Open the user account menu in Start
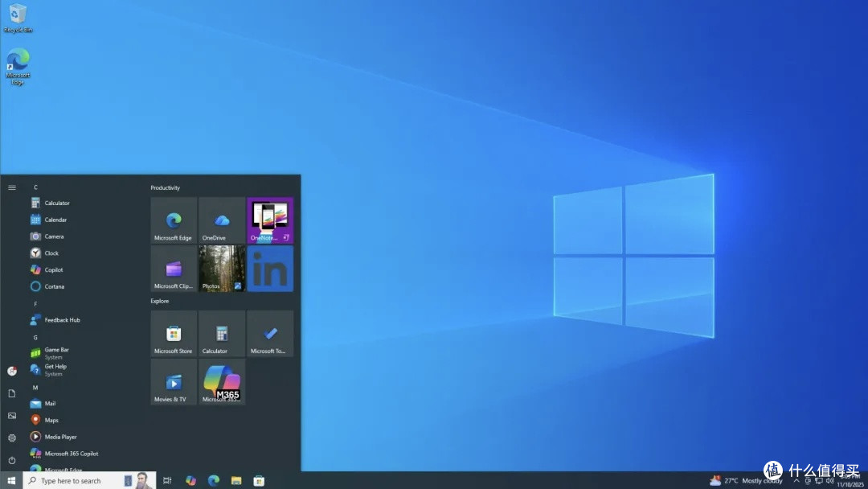This screenshot has height=489, width=868. 11,371
